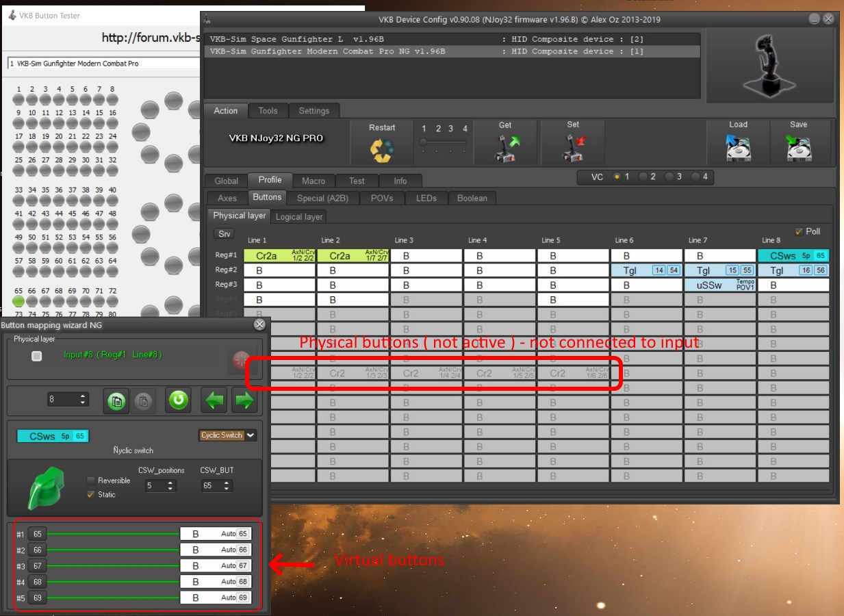Select the Cr2a cell in Line 1

click(x=279, y=256)
